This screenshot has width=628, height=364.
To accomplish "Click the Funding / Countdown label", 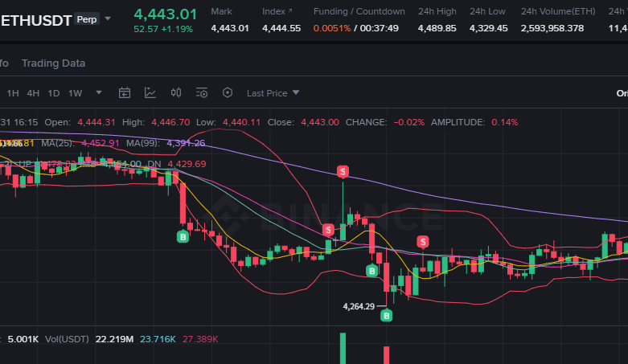I will coord(359,11).
